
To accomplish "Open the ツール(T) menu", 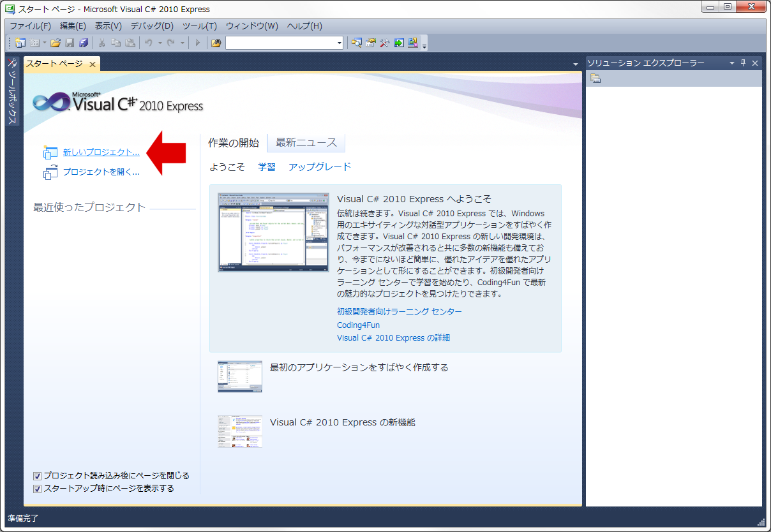I will click(200, 26).
